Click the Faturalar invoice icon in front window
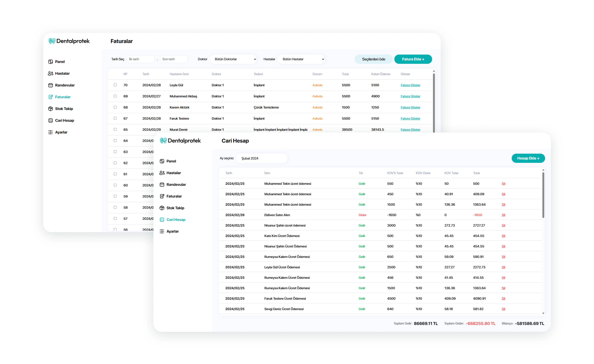This screenshot has width=594, height=364. [x=162, y=196]
